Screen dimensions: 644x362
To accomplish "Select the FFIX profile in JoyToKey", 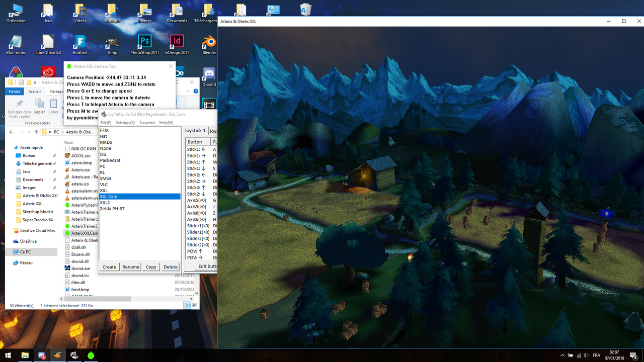I will click(139, 130).
